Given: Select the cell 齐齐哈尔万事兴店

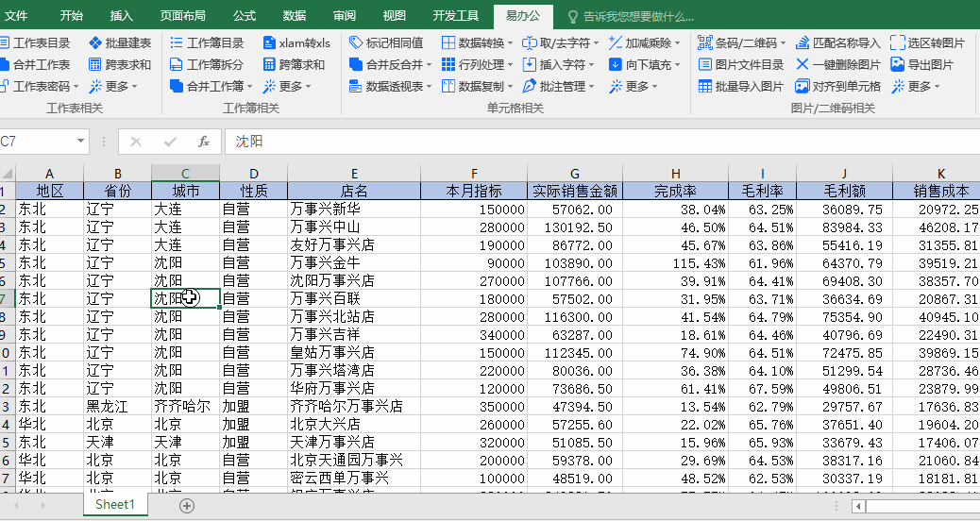Looking at the screenshot, I should pyautogui.click(x=354, y=406).
